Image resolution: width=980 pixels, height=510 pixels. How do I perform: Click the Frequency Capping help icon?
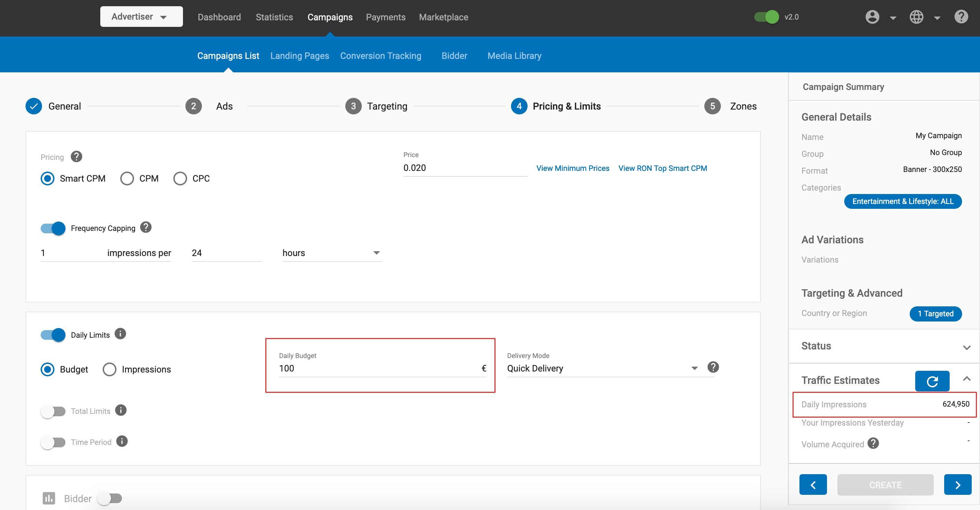point(146,227)
